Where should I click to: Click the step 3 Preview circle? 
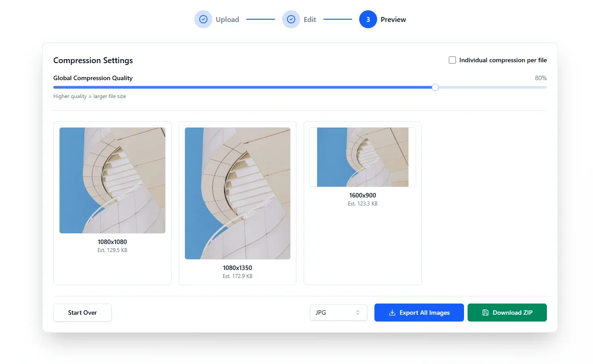[368, 19]
